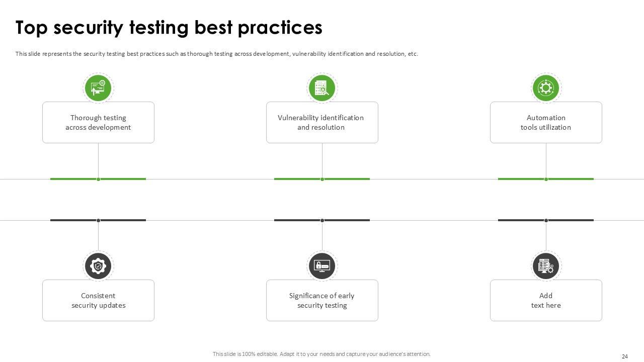This screenshot has height=362, width=644.
Task: Click the 'Automation tools utilization' box
Action: (546, 123)
